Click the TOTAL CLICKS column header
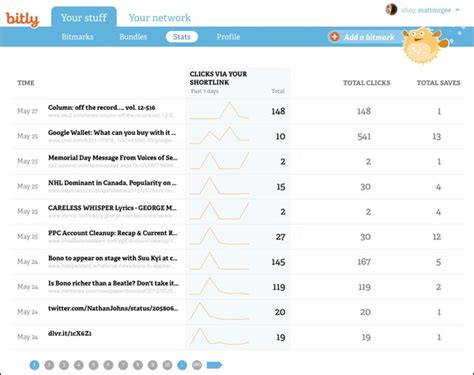474x375 pixels. pos(367,83)
